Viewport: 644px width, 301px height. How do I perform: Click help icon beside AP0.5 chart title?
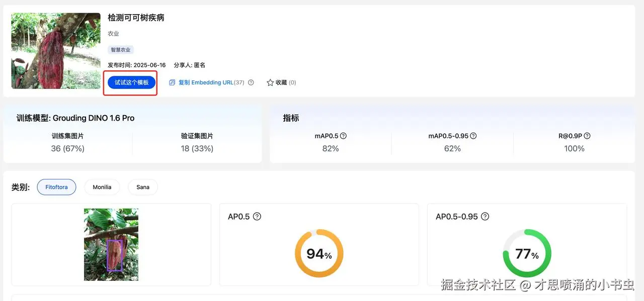[x=257, y=217]
